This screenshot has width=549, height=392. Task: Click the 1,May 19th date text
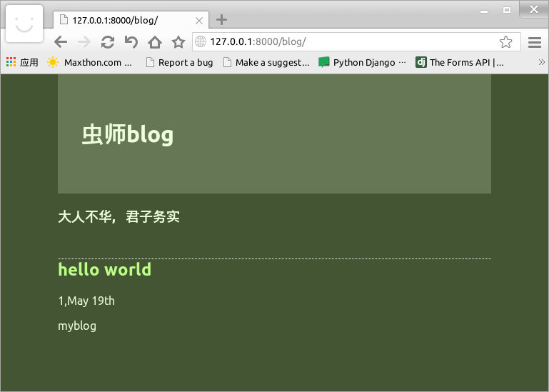pyautogui.click(x=86, y=301)
